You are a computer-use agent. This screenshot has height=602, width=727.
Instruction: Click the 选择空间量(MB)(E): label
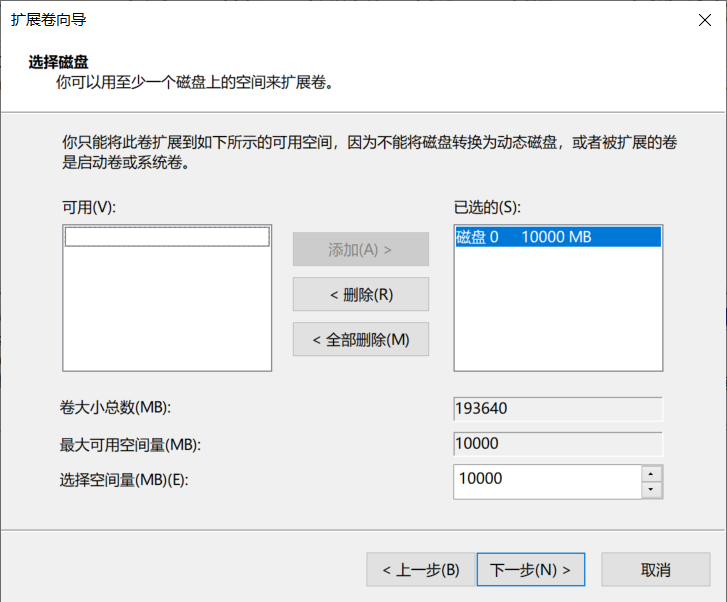click(124, 480)
